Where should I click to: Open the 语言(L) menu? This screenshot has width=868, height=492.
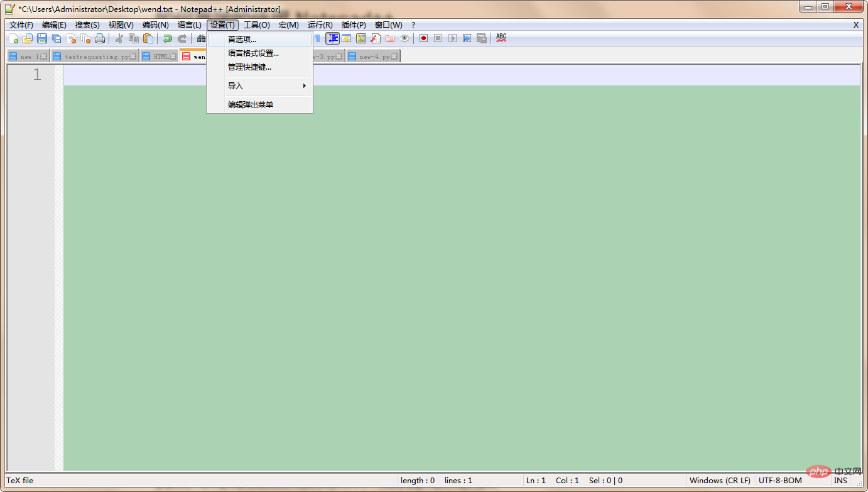point(190,25)
